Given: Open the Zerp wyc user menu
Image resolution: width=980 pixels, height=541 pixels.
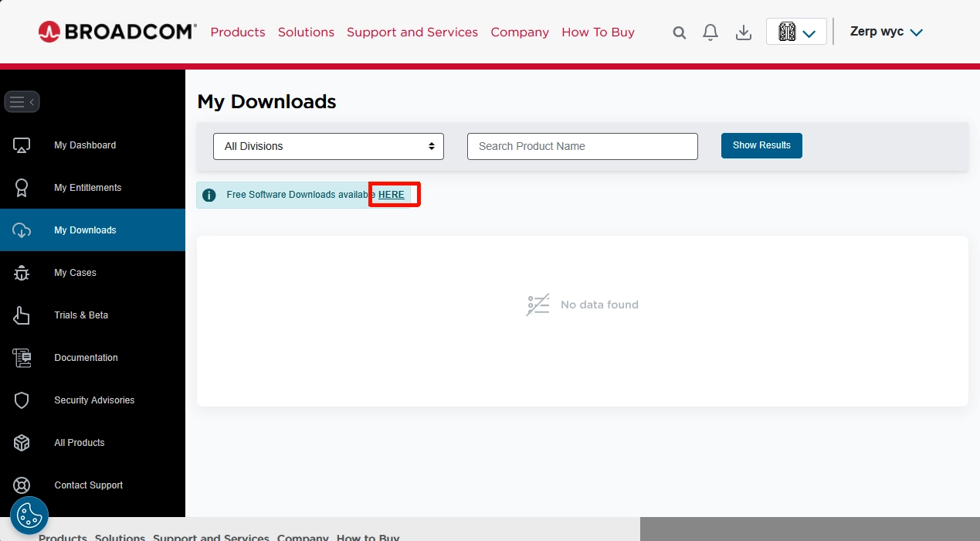Looking at the screenshot, I should tap(886, 32).
